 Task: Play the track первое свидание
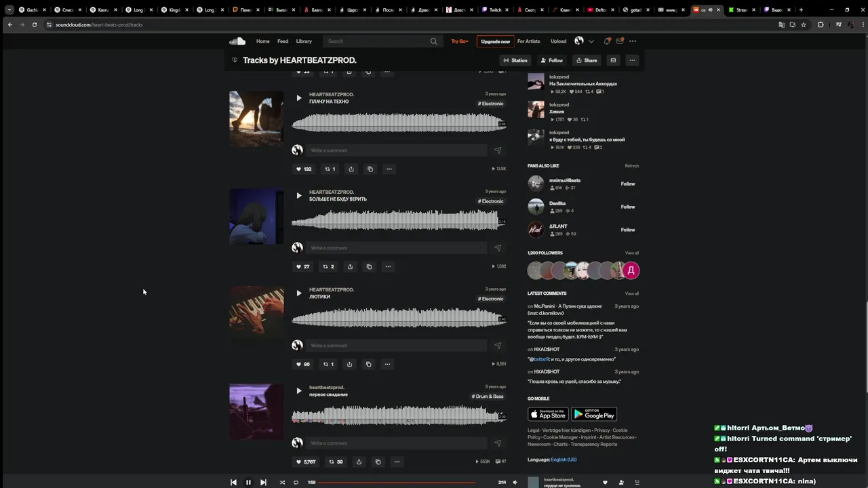click(298, 391)
